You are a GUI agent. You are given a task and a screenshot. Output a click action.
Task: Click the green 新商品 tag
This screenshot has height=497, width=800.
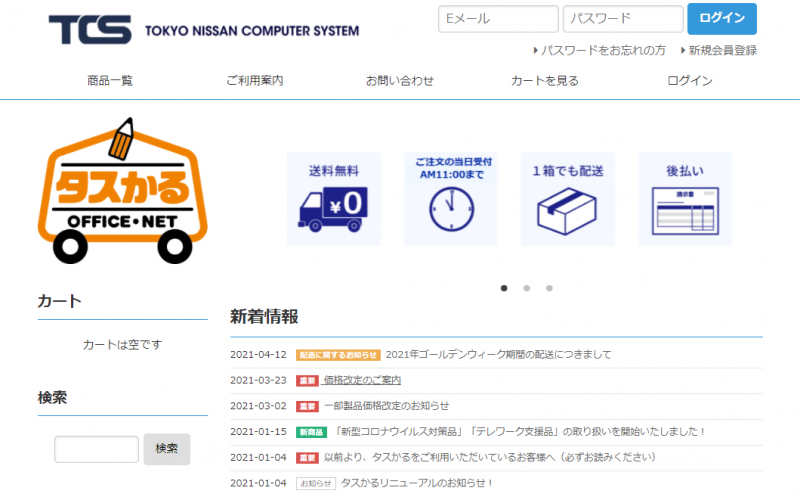click(x=311, y=432)
